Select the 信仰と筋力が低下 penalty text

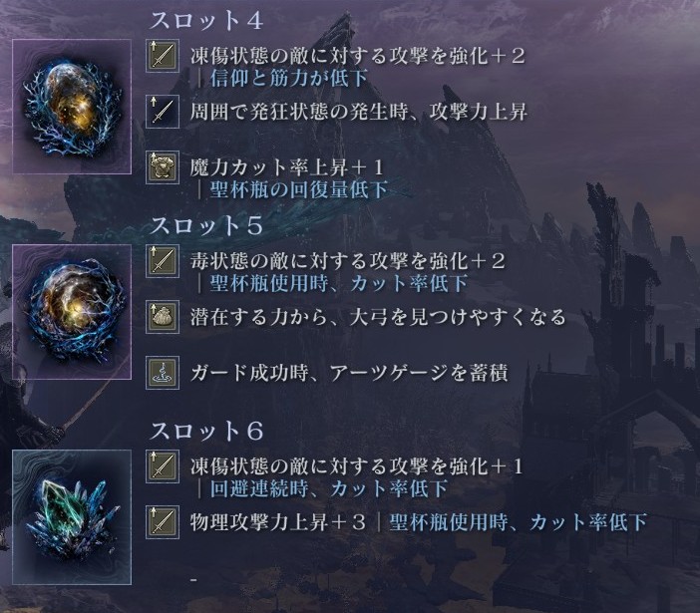coord(289,78)
